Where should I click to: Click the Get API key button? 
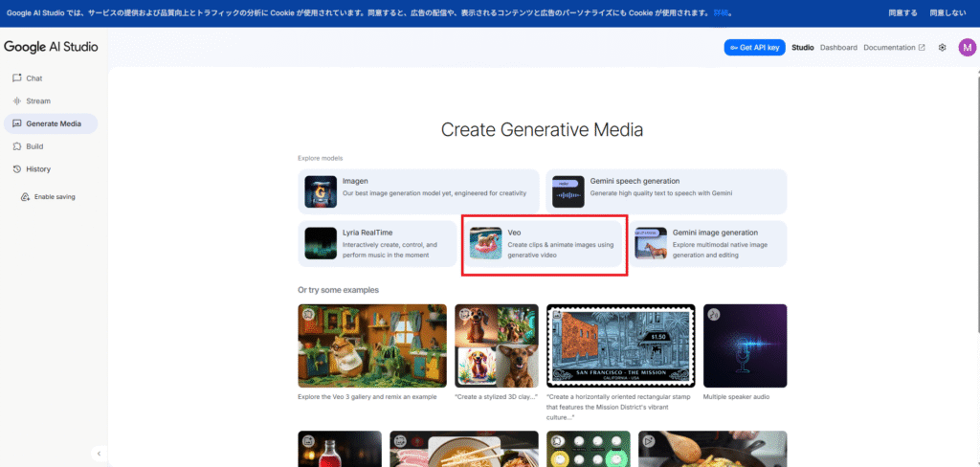point(754,48)
